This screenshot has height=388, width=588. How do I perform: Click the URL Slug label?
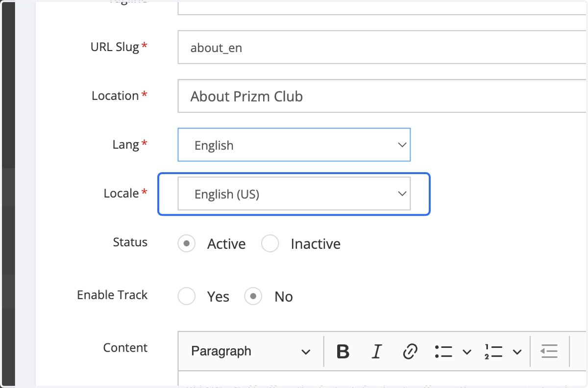(x=115, y=47)
